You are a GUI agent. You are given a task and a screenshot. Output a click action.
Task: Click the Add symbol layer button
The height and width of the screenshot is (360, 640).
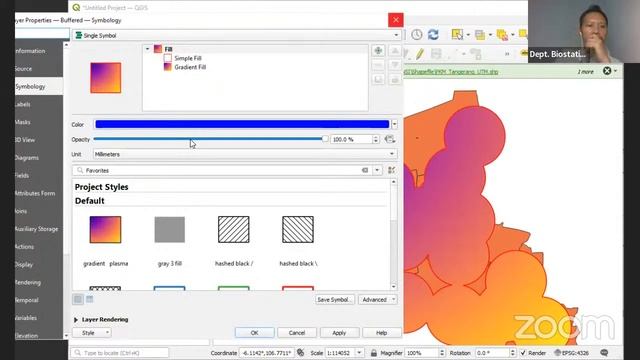[x=378, y=51]
